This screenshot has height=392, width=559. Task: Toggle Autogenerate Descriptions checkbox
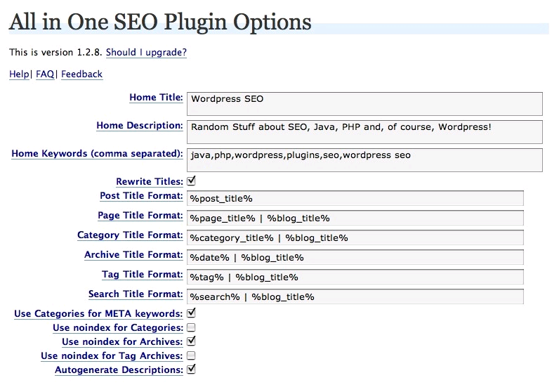point(191,370)
